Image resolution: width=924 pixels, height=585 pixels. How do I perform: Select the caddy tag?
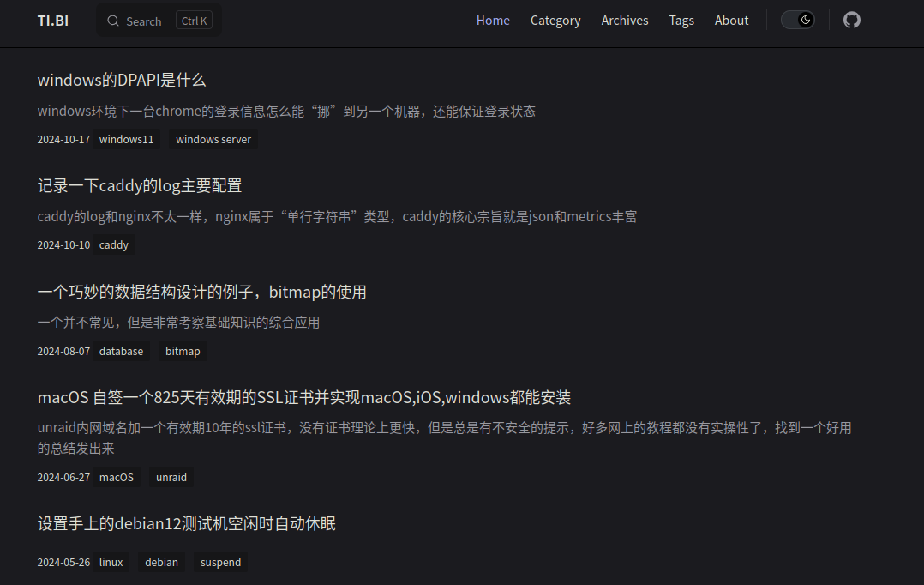coord(114,244)
